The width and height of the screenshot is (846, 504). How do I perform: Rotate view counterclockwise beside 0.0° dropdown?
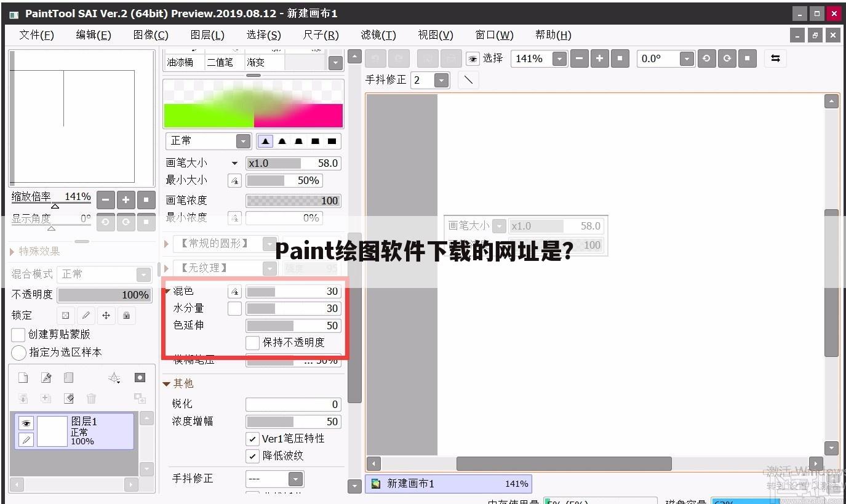click(x=706, y=58)
